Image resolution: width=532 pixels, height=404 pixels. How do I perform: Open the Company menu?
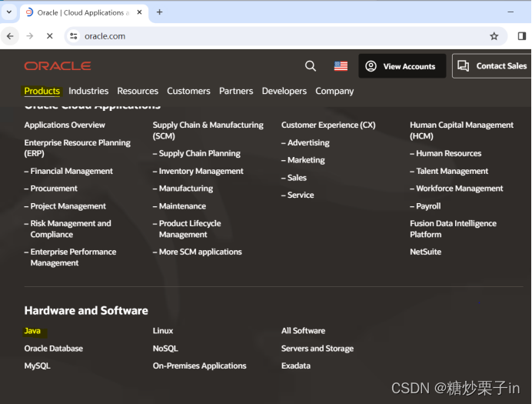tap(334, 91)
